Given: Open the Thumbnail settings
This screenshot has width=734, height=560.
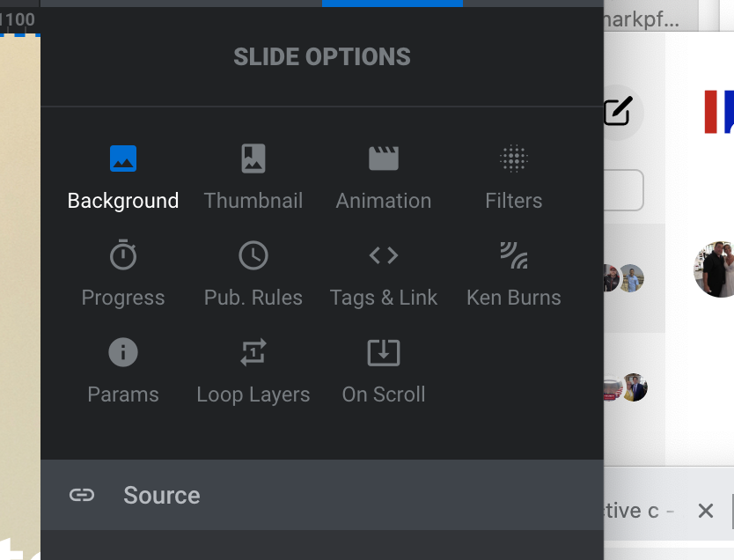Looking at the screenshot, I should coord(253,176).
